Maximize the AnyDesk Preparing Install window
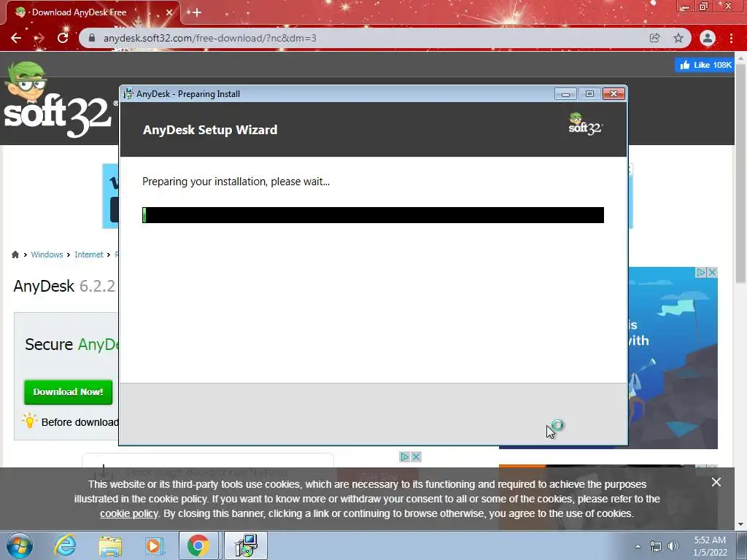The image size is (747, 560). tap(589, 94)
